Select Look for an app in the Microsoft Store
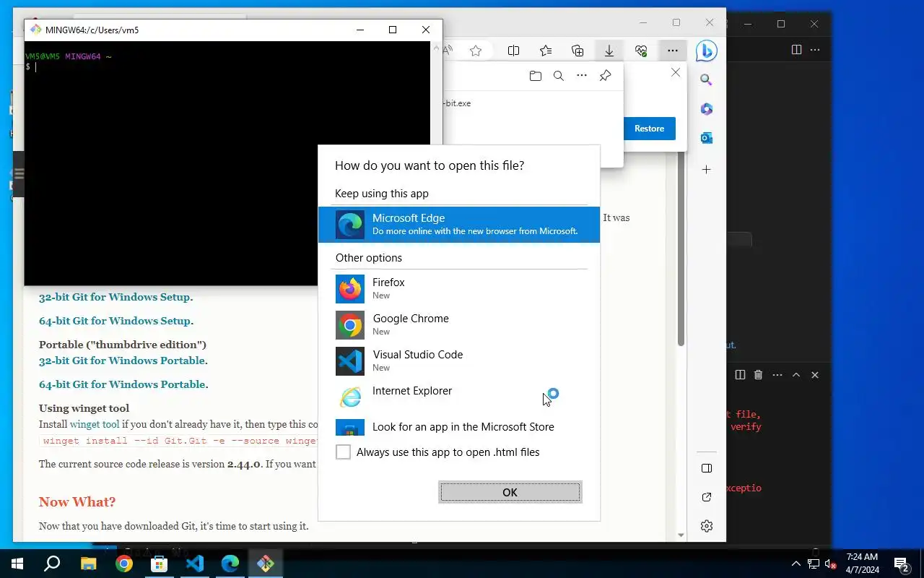This screenshot has width=924, height=578. (459, 426)
